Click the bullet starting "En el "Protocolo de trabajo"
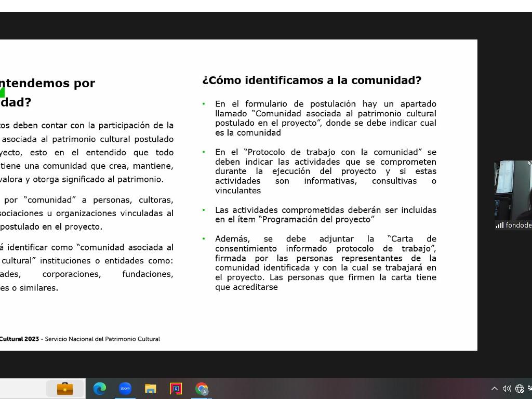This screenshot has height=399, width=532. pos(325,171)
